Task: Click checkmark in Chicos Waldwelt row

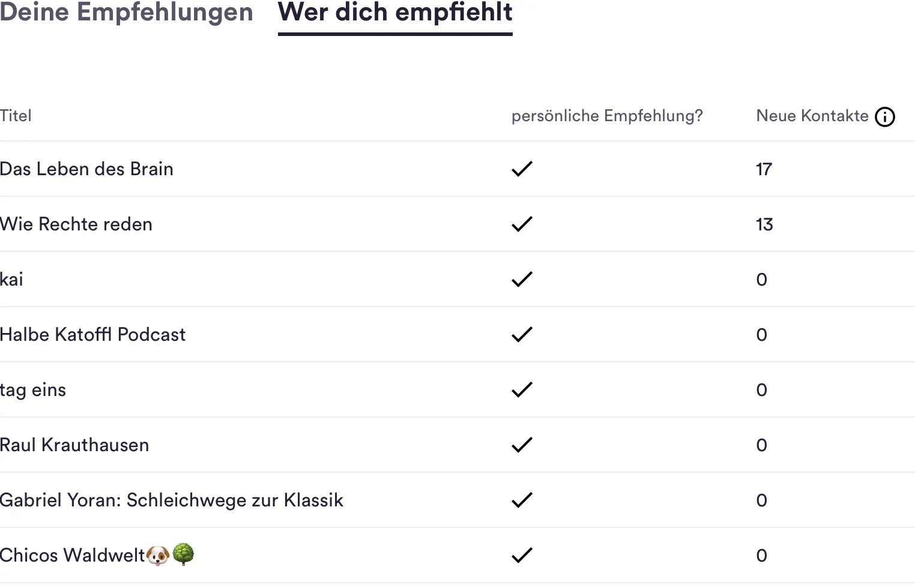Action: pyautogui.click(x=522, y=556)
